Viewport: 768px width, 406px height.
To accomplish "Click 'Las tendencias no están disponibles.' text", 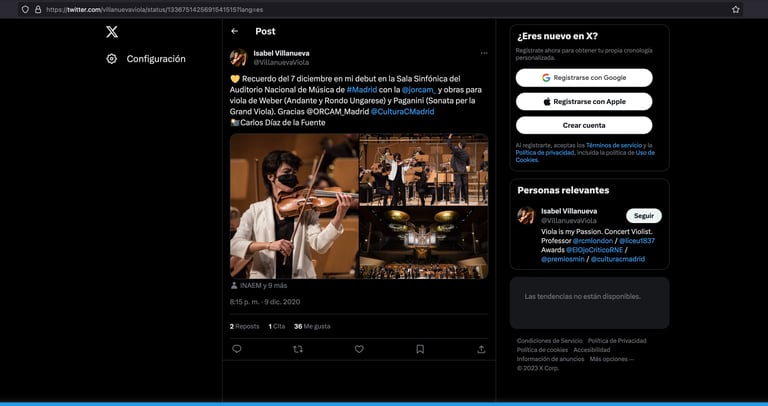I will coord(582,296).
